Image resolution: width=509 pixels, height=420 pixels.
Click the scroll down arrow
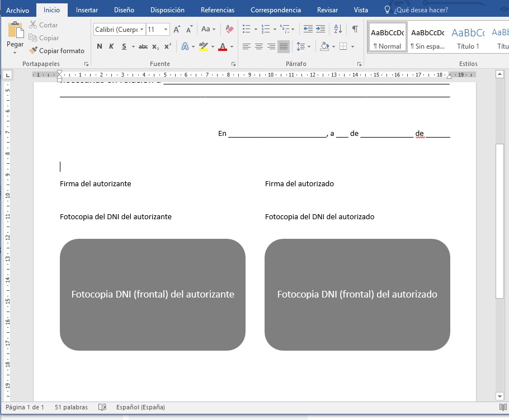tap(499, 396)
